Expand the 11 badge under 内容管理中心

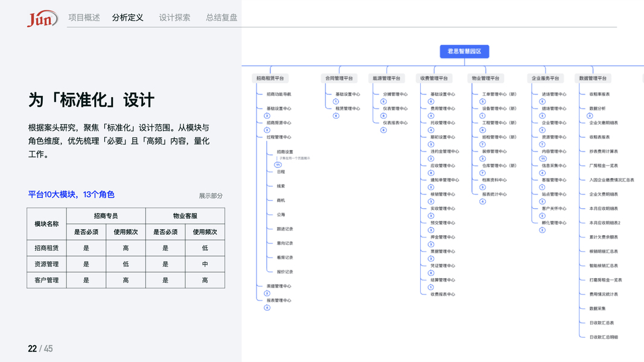543,159
